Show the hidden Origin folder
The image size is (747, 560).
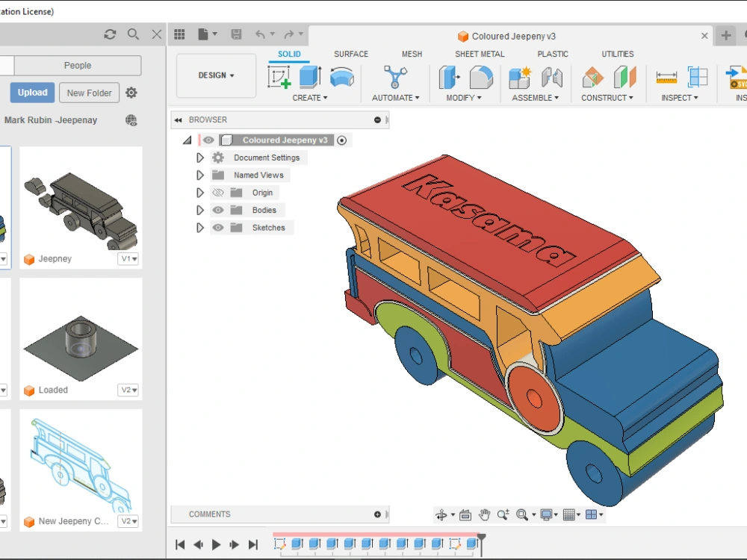(217, 193)
